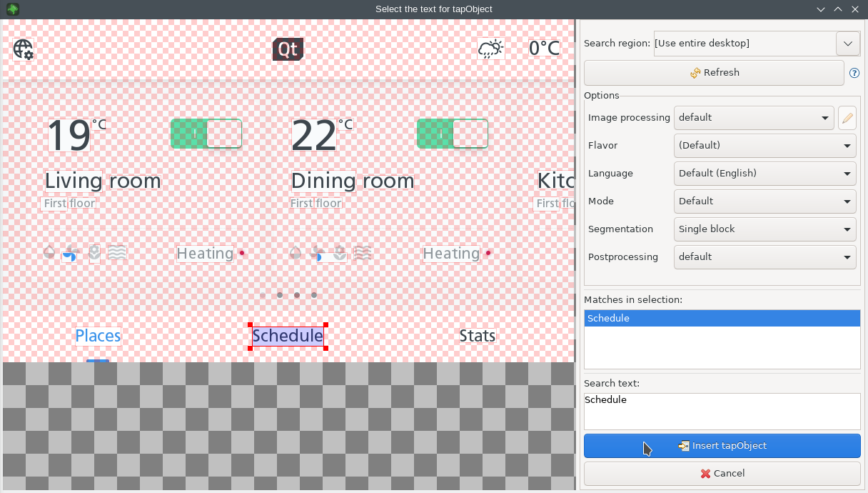Image resolution: width=868 pixels, height=493 pixels.
Task: Toggle the Living room power switch
Action: coord(206,134)
